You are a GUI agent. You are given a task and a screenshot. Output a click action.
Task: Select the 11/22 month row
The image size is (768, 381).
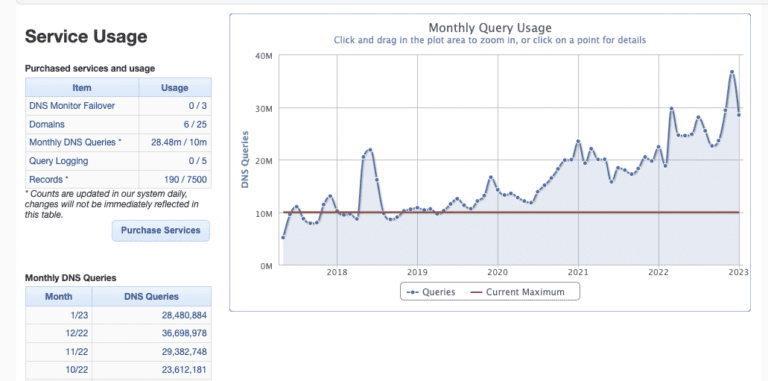point(119,352)
